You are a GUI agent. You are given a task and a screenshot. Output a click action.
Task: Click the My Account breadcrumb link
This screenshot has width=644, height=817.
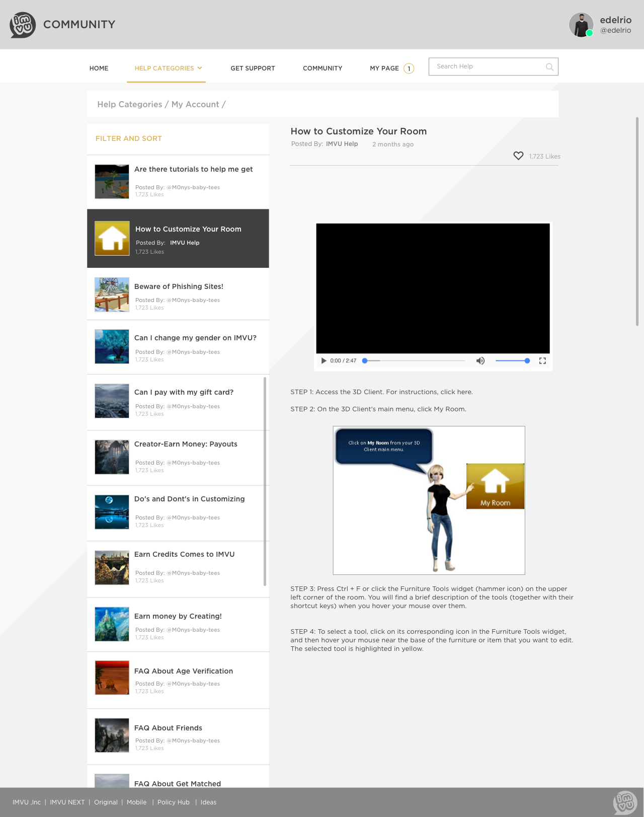(x=195, y=104)
